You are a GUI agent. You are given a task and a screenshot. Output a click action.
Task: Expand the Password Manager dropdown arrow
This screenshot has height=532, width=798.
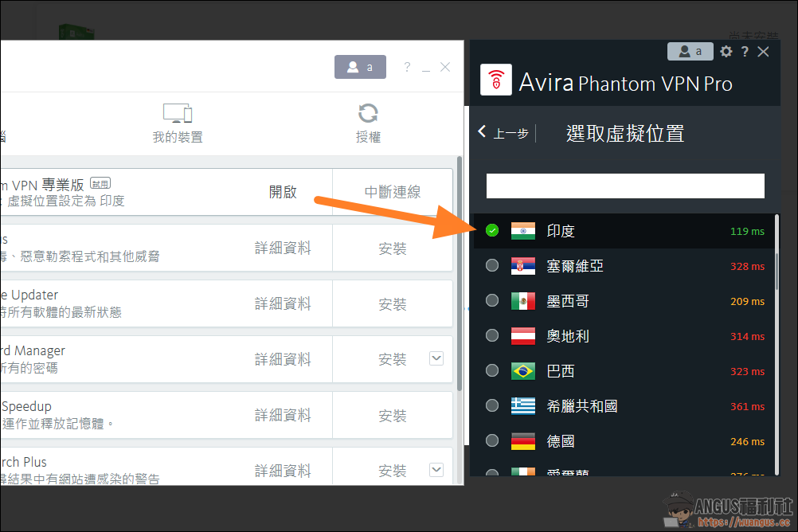[436, 358]
